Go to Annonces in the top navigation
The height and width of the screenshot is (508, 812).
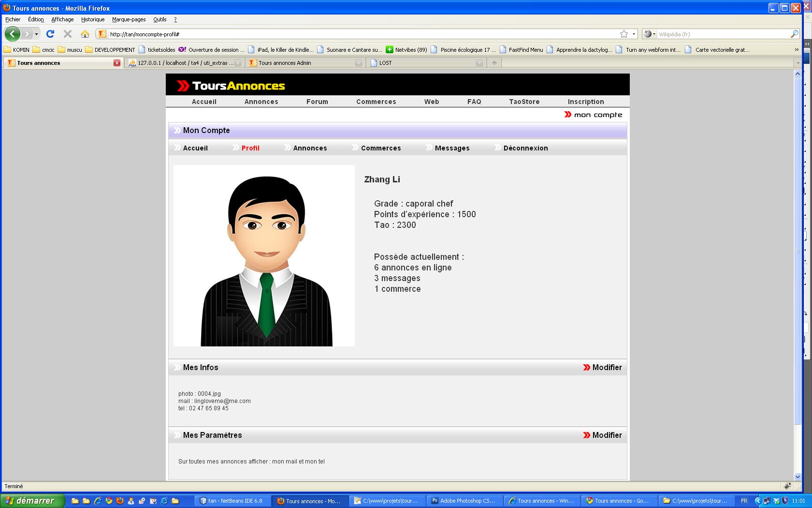[x=261, y=102]
